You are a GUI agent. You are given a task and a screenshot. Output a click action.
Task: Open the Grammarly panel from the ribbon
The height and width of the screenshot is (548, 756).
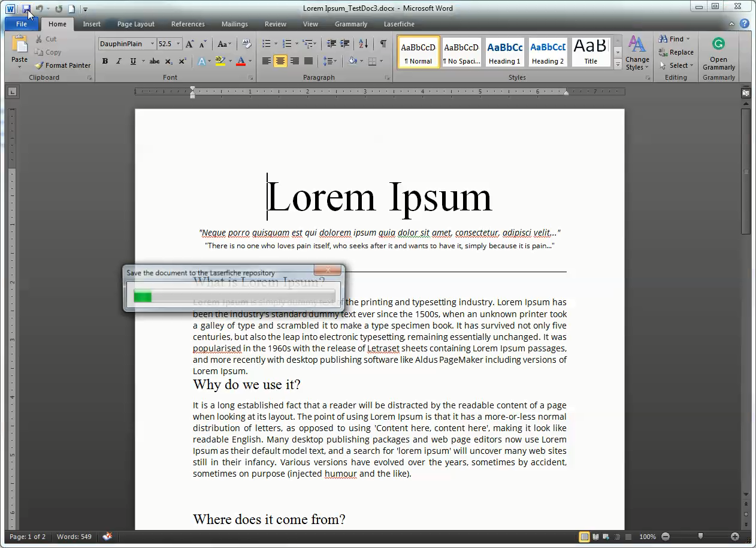click(x=718, y=53)
